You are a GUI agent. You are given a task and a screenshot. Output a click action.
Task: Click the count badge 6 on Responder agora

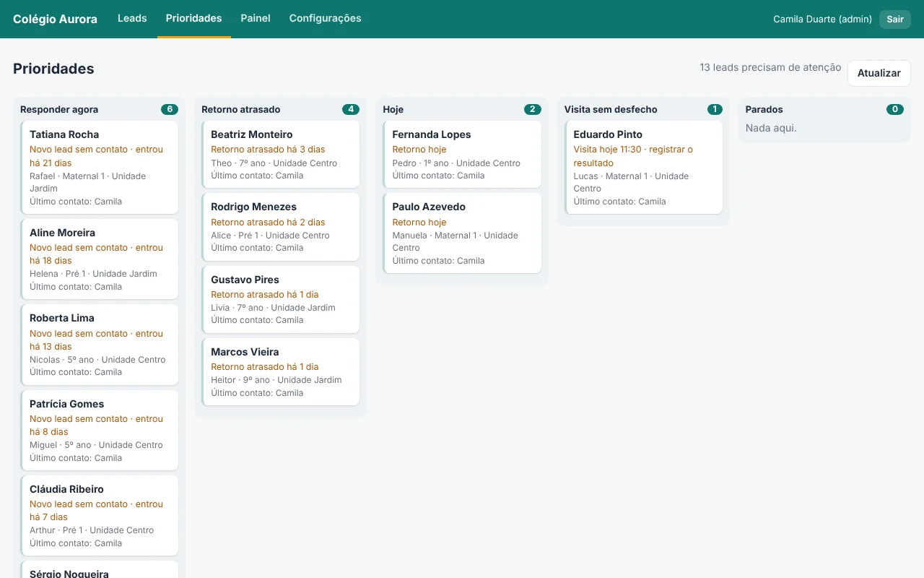click(x=170, y=110)
